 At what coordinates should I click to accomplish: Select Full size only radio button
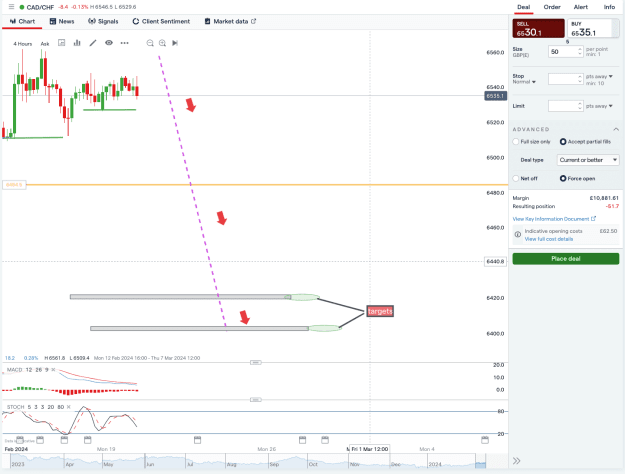tap(516, 142)
